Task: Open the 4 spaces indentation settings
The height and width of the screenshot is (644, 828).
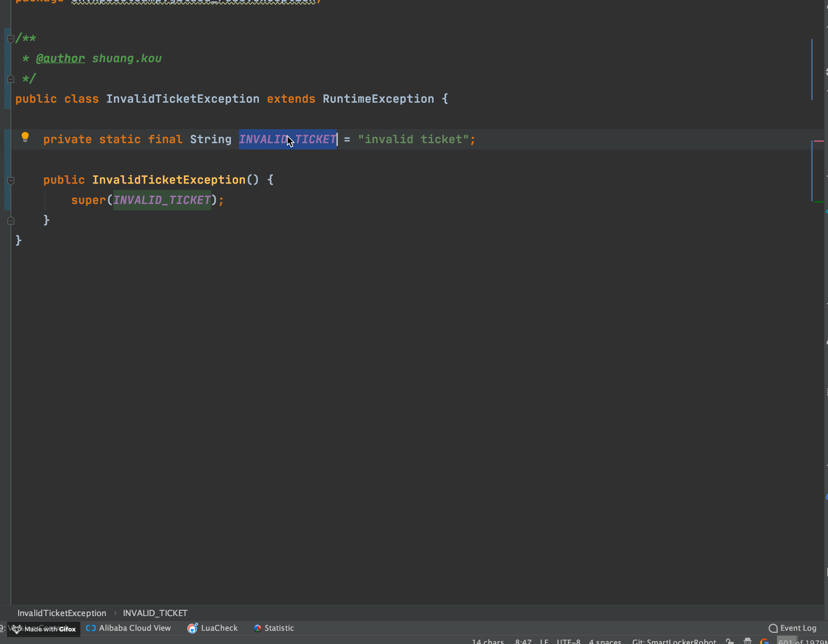Action: click(x=605, y=641)
